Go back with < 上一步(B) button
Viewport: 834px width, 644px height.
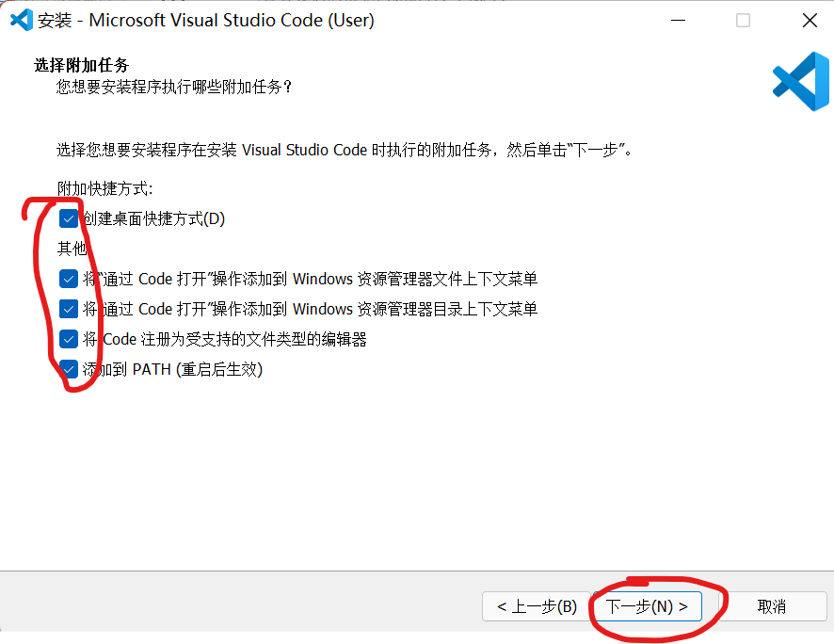[x=537, y=606]
